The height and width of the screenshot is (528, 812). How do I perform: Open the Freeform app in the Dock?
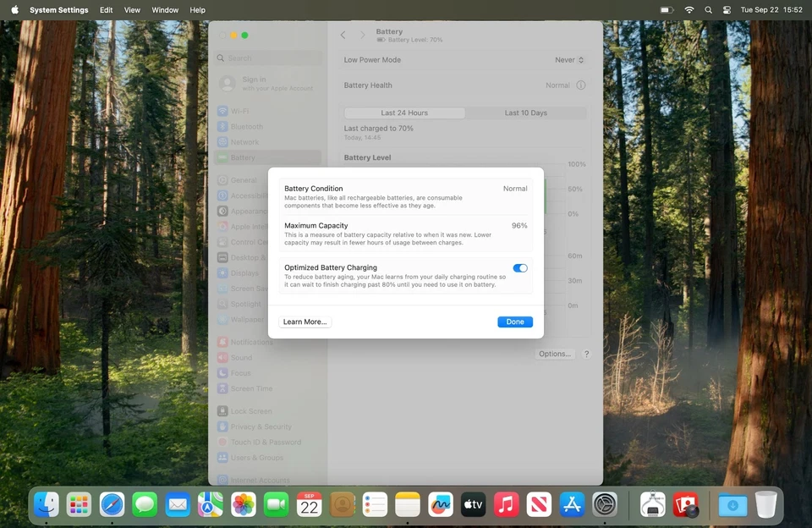coord(440,504)
